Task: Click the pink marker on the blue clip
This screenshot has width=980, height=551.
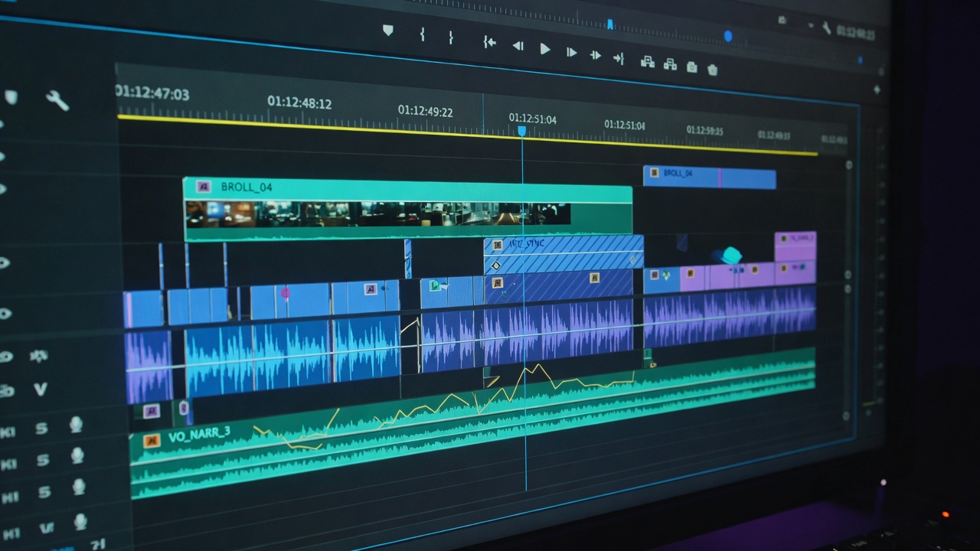Action: tap(286, 292)
